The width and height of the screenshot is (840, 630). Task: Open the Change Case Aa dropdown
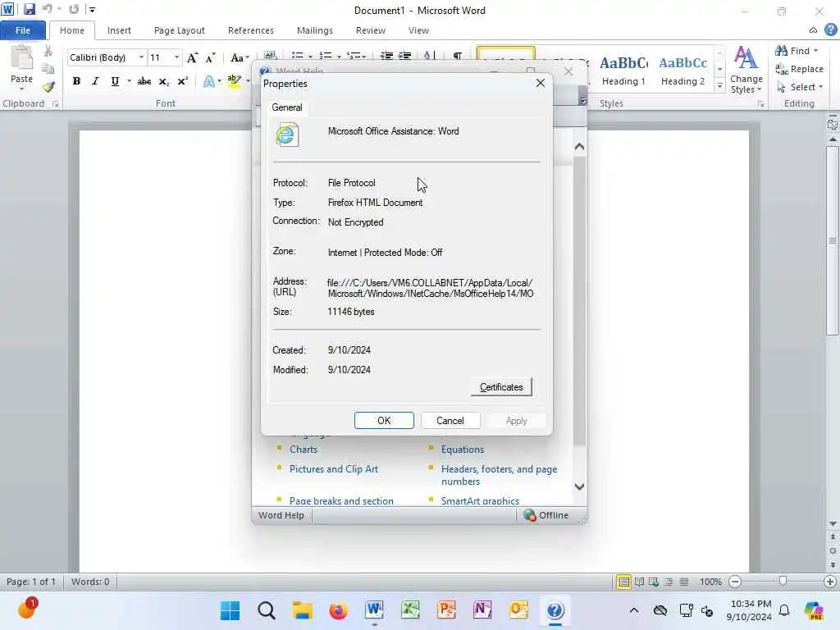pyautogui.click(x=240, y=57)
